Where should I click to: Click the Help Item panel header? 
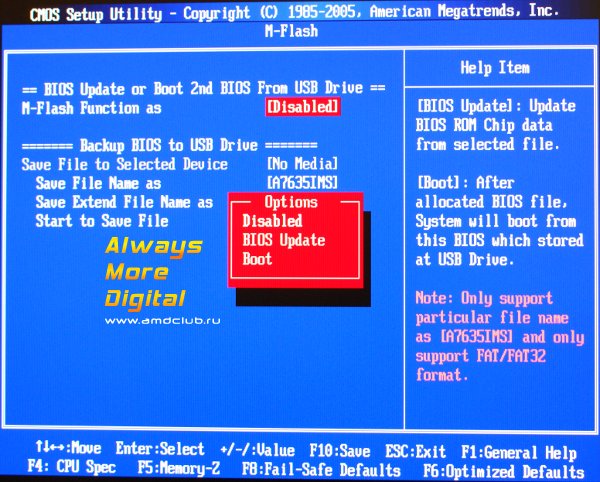coord(495,68)
